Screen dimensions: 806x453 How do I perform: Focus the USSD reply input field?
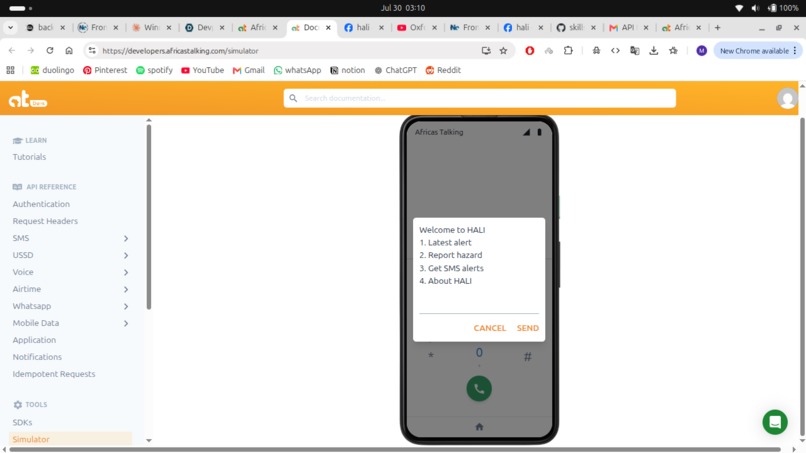point(479,305)
